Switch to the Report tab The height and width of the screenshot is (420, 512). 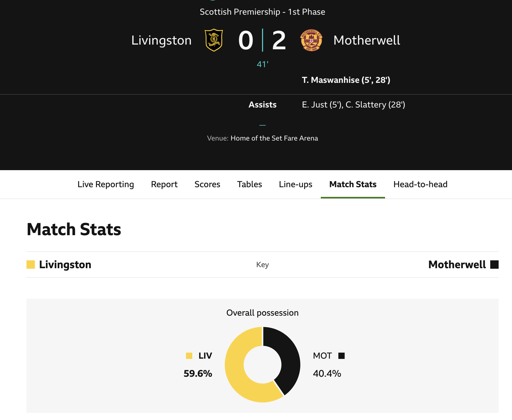click(164, 184)
